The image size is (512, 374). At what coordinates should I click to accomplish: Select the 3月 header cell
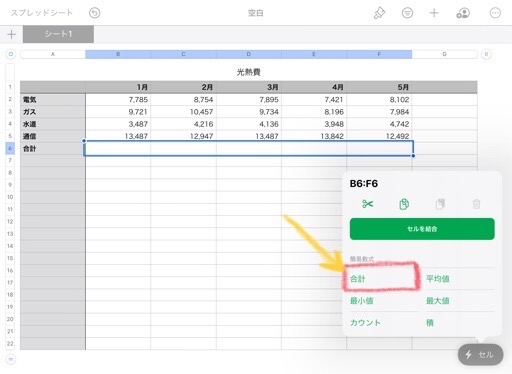click(249, 87)
